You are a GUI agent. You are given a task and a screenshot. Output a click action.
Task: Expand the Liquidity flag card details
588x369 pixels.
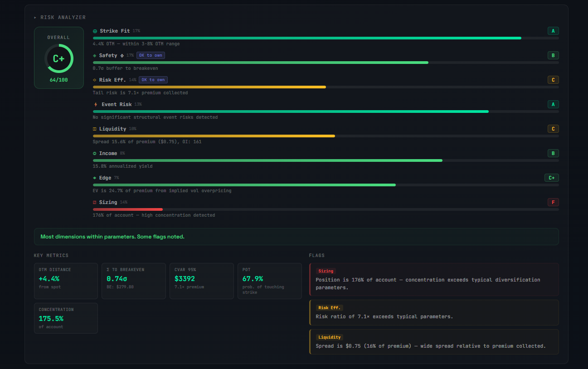point(433,342)
